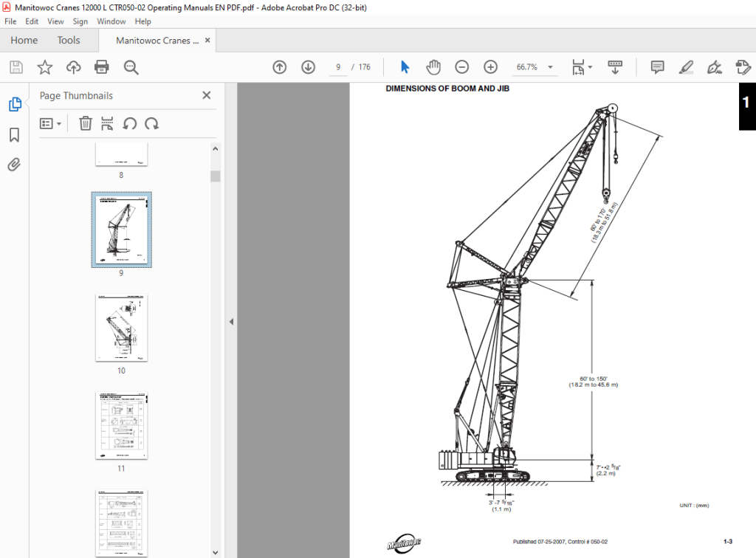The width and height of the screenshot is (756, 558).
Task: Add a comment with the sticky note icon
Action: tap(657, 67)
